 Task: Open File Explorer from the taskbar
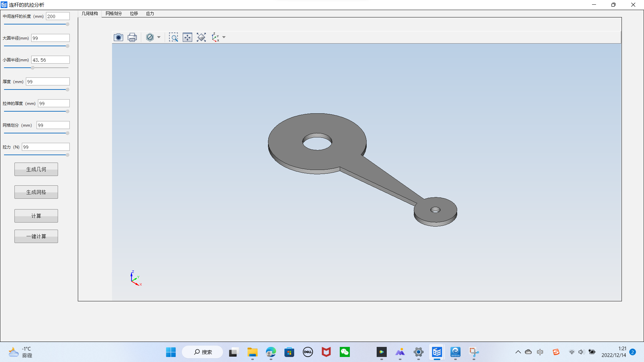point(252,352)
